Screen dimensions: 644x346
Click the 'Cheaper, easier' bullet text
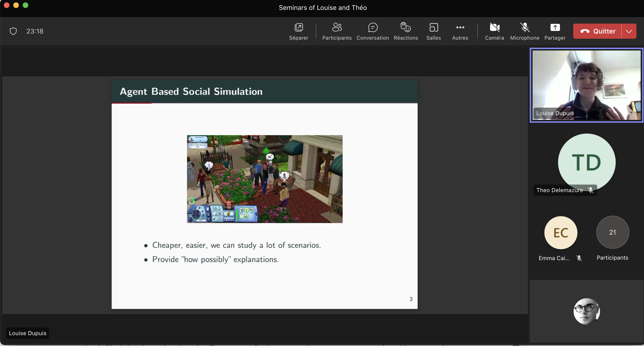237,245
